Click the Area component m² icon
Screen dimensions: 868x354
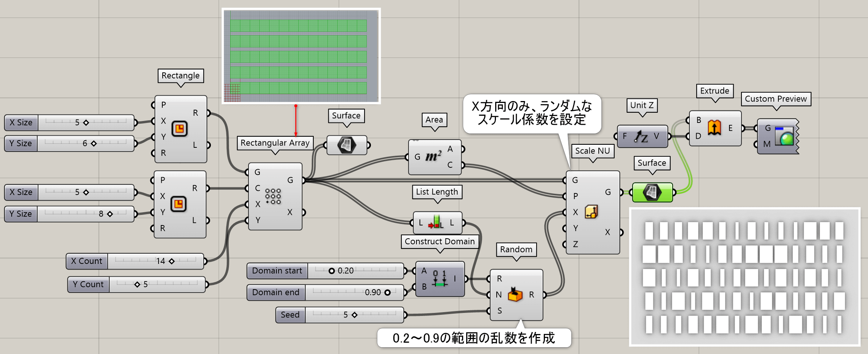[x=433, y=156]
